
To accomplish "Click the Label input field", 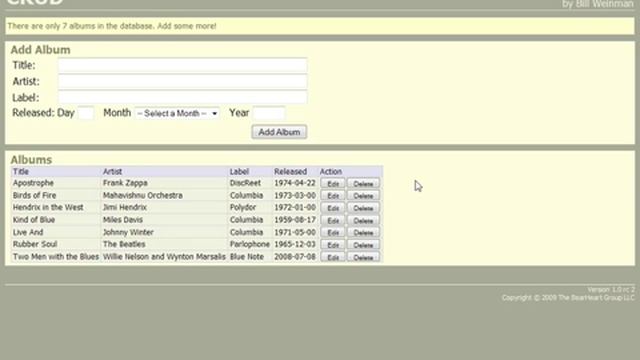I will pyautogui.click(x=182, y=98).
